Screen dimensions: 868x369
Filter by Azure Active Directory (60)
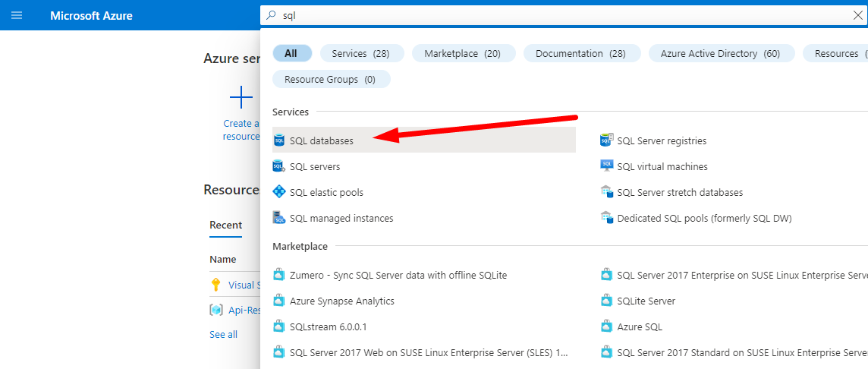click(721, 53)
